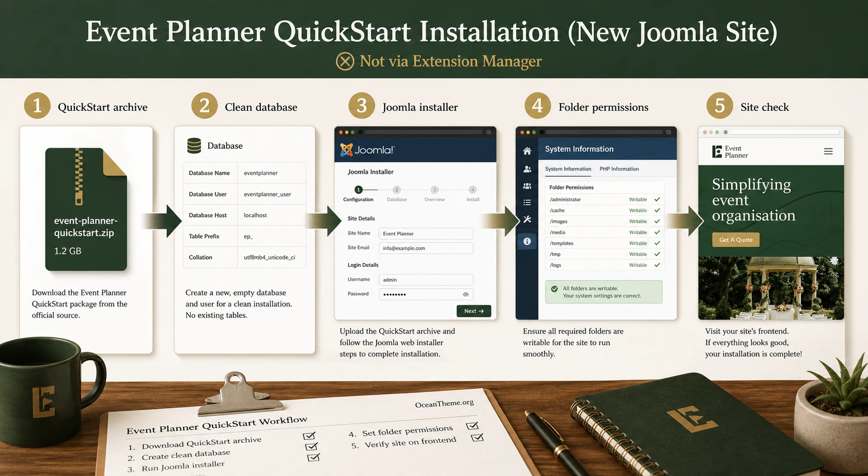Click the Site Email field
The image size is (868, 476).
click(x=426, y=248)
